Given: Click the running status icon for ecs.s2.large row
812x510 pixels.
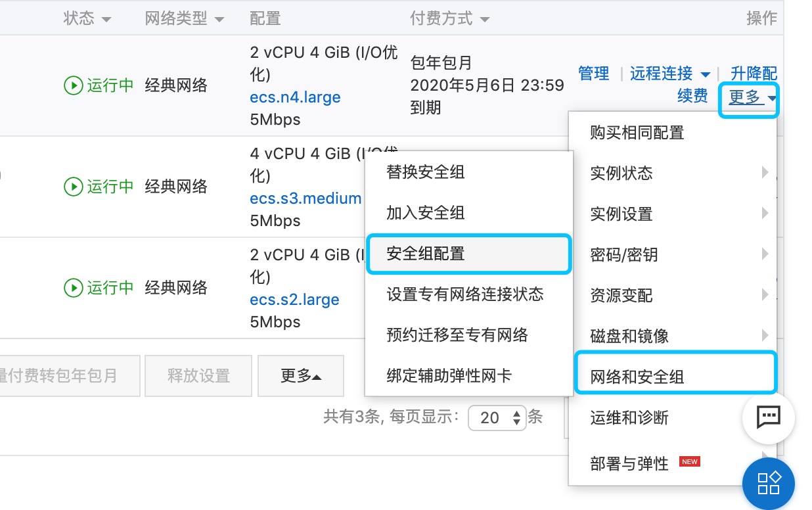Looking at the screenshot, I should point(72,288).
